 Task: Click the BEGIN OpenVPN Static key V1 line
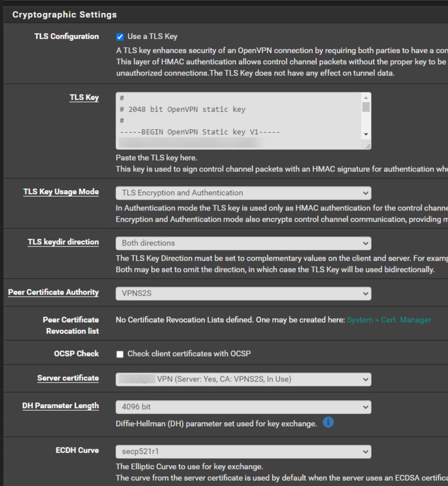click(x=200, y=132)
